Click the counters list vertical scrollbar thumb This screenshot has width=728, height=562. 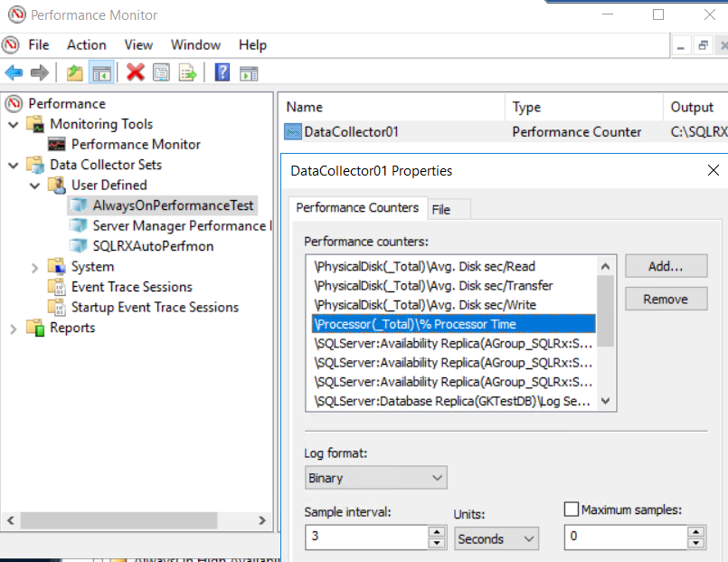tap(605, 310)
